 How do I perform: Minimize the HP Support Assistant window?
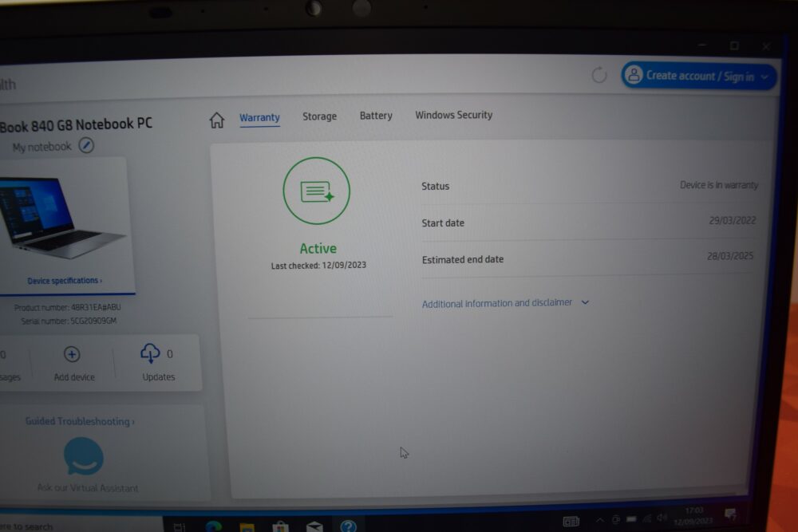click(702, 45)
